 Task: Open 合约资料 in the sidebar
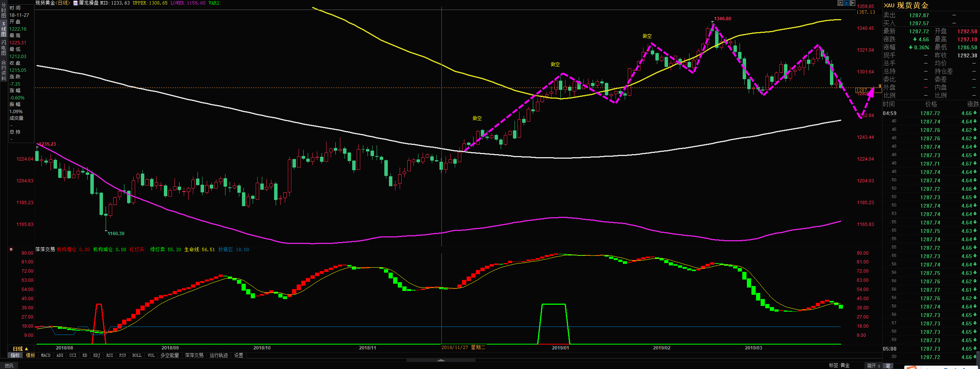point(3,70)
